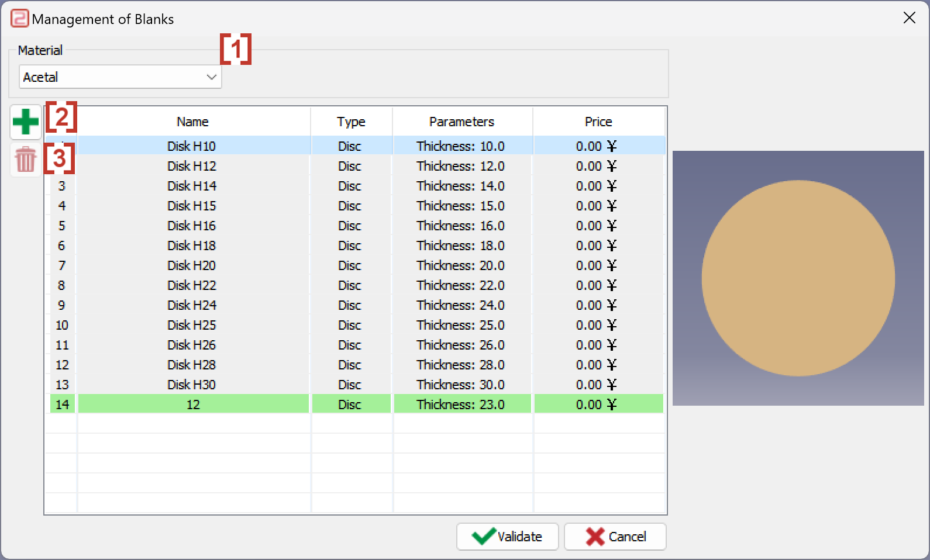930x560 pixels.
Task: Select the Disk H16 name cell
Action: coord(193,226)
